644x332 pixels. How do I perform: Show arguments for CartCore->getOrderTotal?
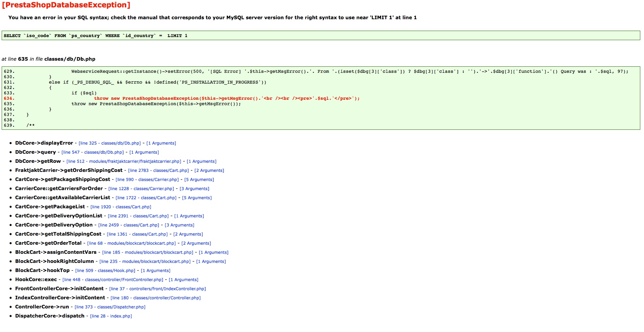[x=196, y=243]
